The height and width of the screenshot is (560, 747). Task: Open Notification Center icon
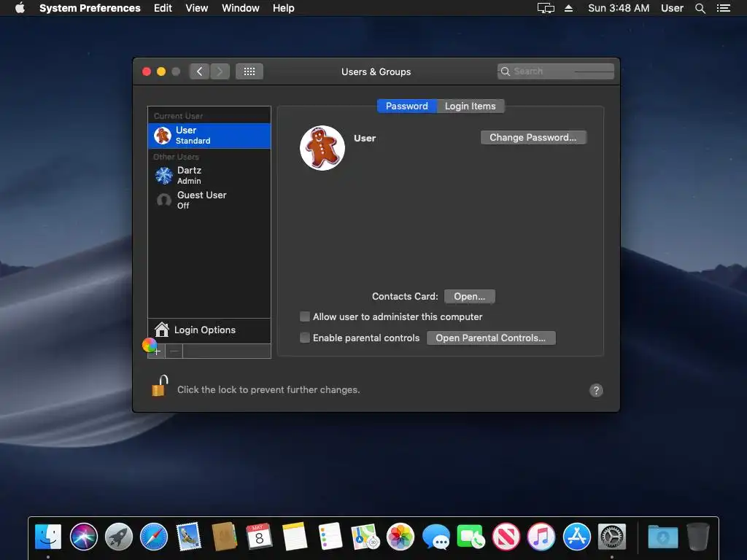(x=723, y=8)
